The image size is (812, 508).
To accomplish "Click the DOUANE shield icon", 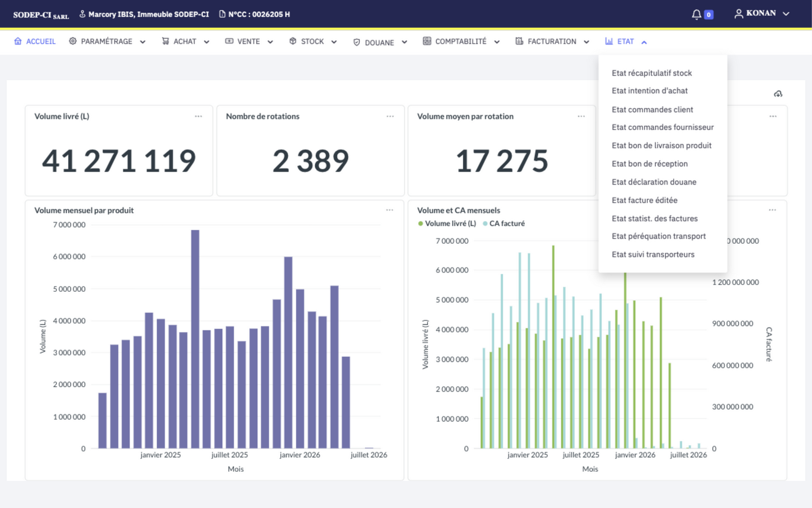I will click(x=356, y=42).
